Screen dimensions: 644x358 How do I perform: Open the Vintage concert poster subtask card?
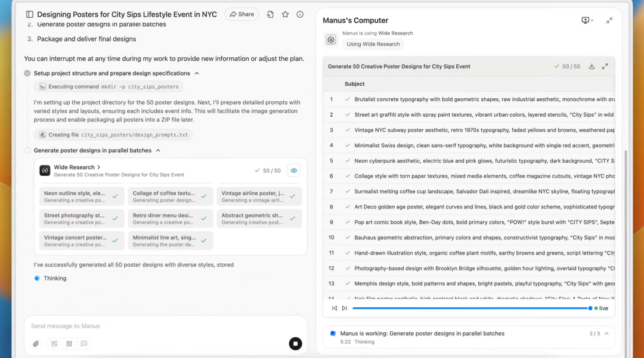click(x=81, y=241)
